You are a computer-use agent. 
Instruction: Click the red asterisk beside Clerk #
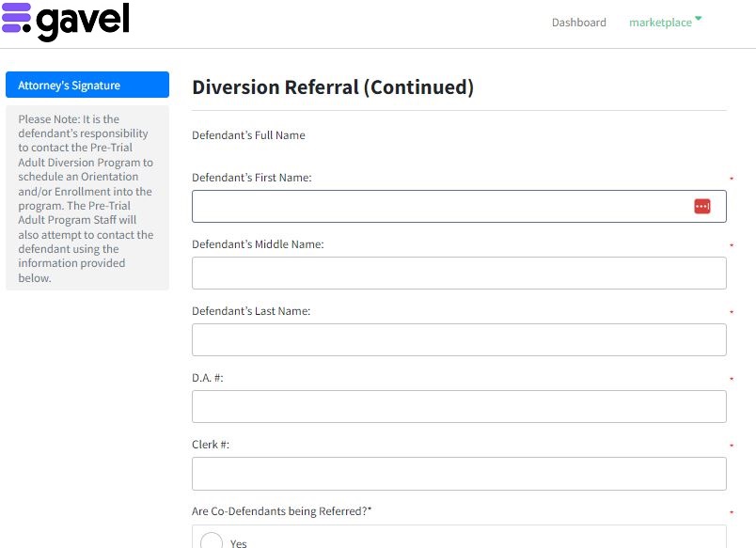point(731,445)
